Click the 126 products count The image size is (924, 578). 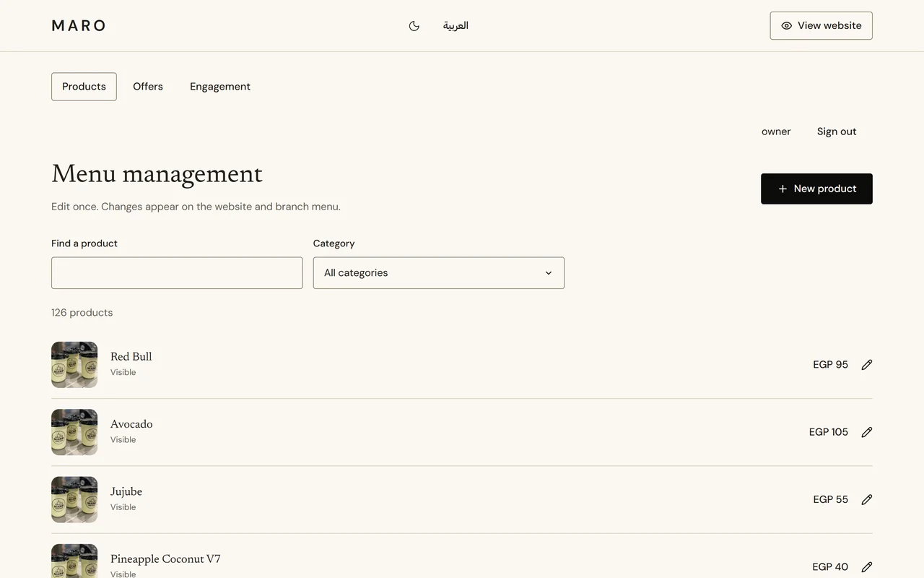coord(82,313)
